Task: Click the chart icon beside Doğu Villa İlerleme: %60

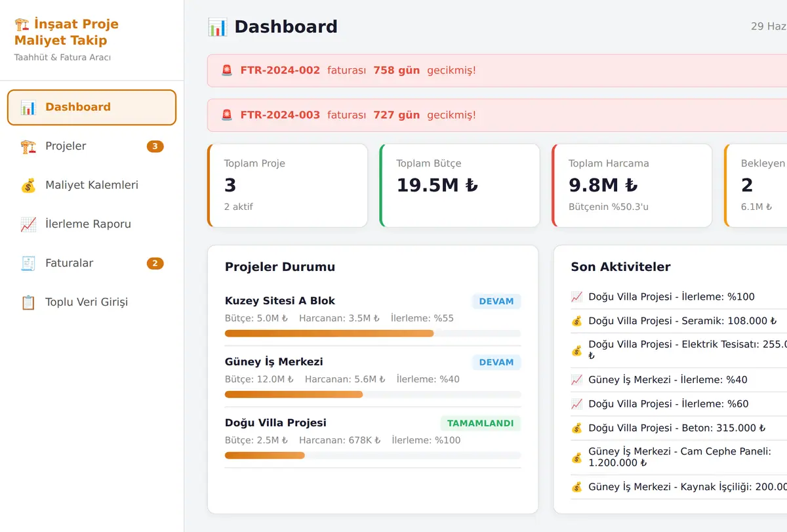Action: (x=577, y=404)
